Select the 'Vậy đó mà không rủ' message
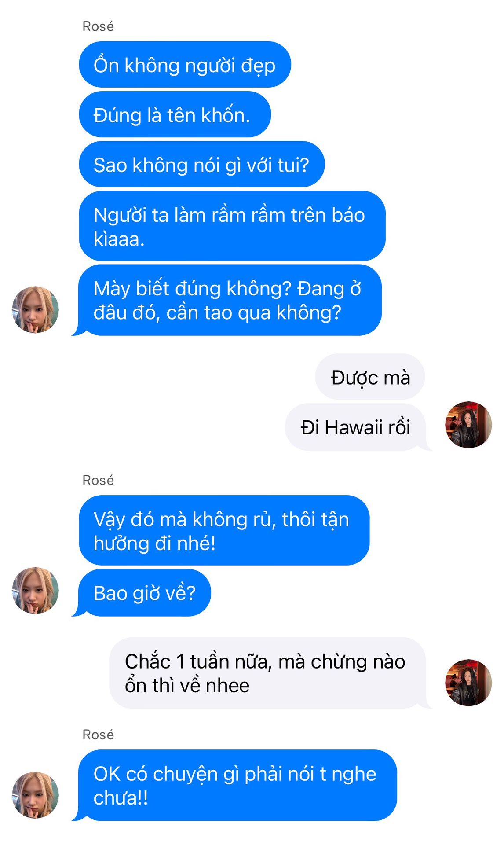Viewport: 504px width, 845px height. (224, 530)
